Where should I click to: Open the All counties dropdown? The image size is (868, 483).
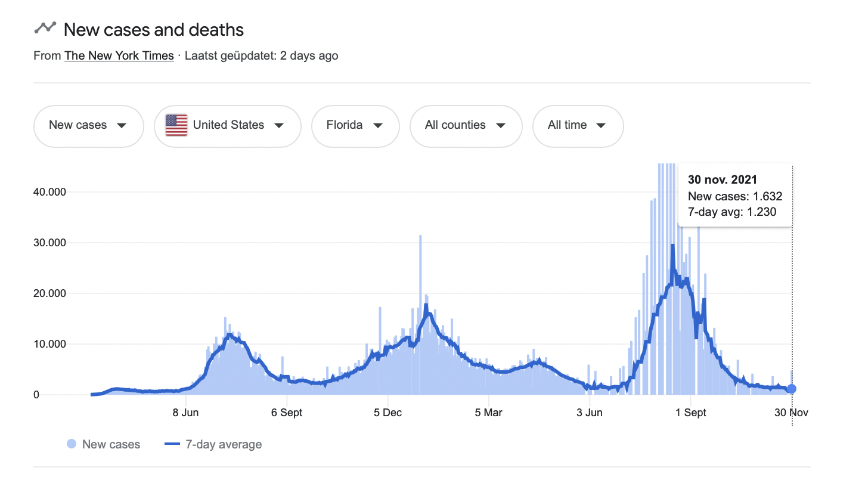pos(466,126)
